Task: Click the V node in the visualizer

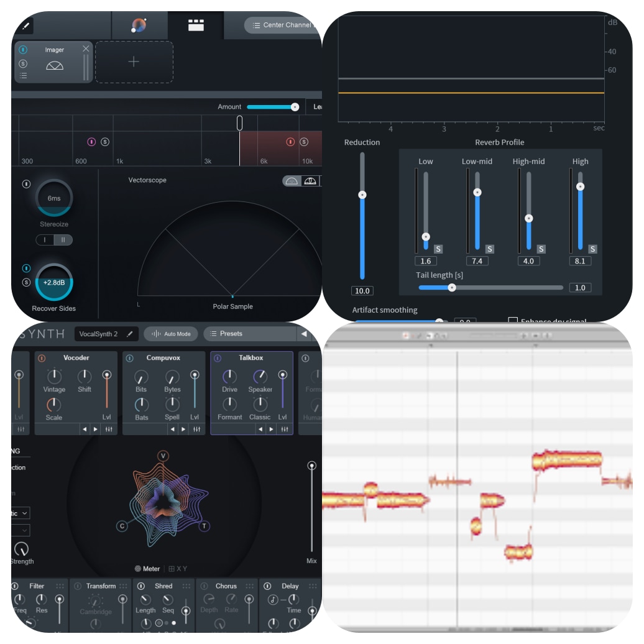Action: (163, 456)
